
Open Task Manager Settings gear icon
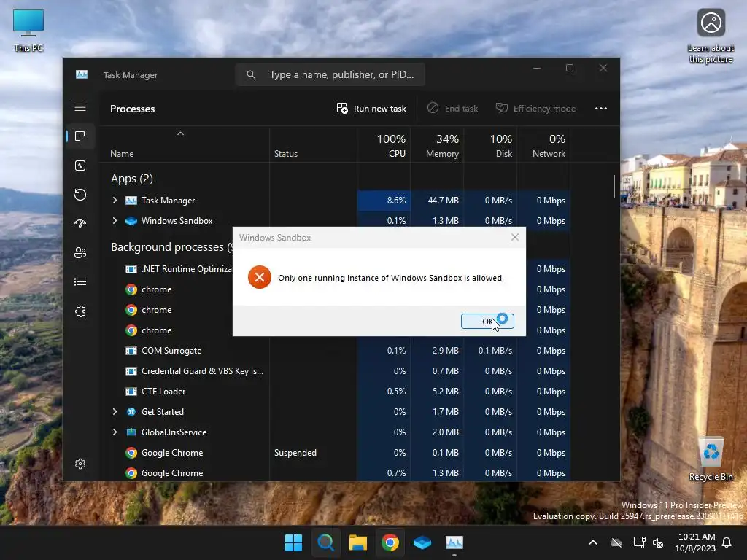(x=80, y=464)
